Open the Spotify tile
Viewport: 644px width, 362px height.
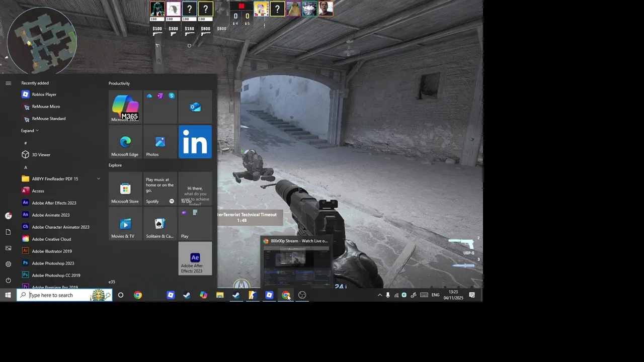click(x=160, y=189)
